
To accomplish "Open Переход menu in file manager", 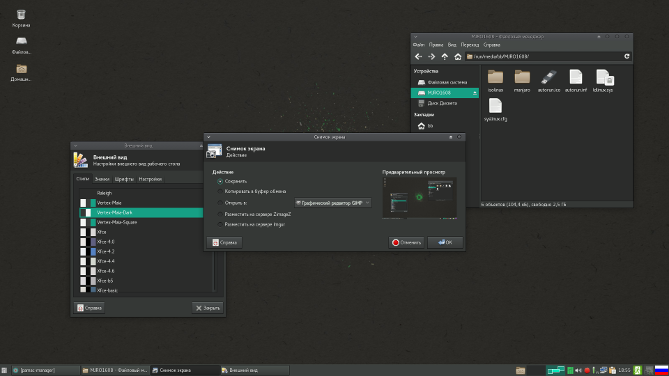I will click(x=470, y=45).
